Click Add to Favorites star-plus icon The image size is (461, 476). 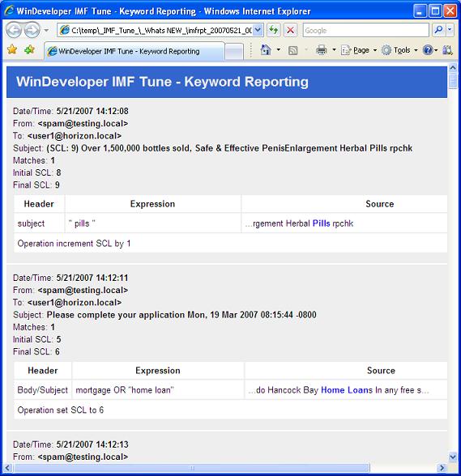tap(29, 49)
